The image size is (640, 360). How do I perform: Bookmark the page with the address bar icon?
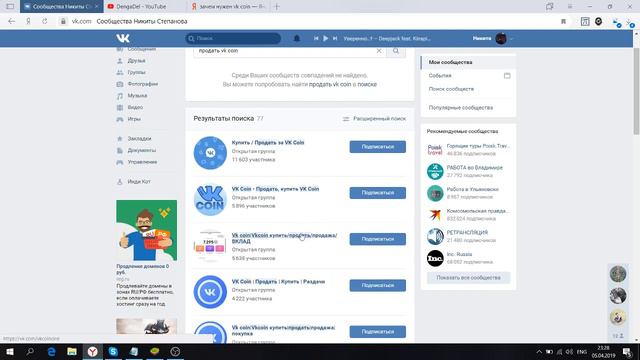(x=563, y=22)
